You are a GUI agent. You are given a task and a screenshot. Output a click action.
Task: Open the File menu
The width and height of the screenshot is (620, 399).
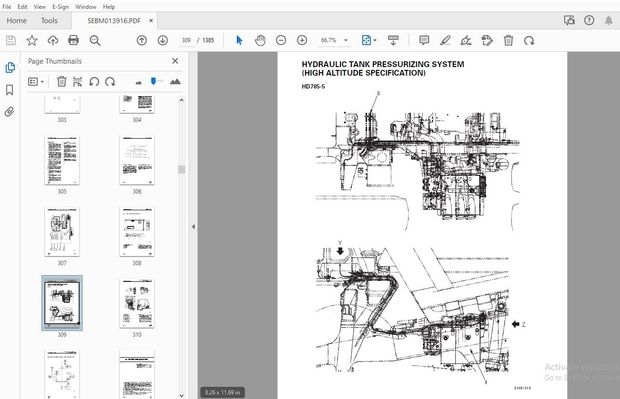(7, 7)
